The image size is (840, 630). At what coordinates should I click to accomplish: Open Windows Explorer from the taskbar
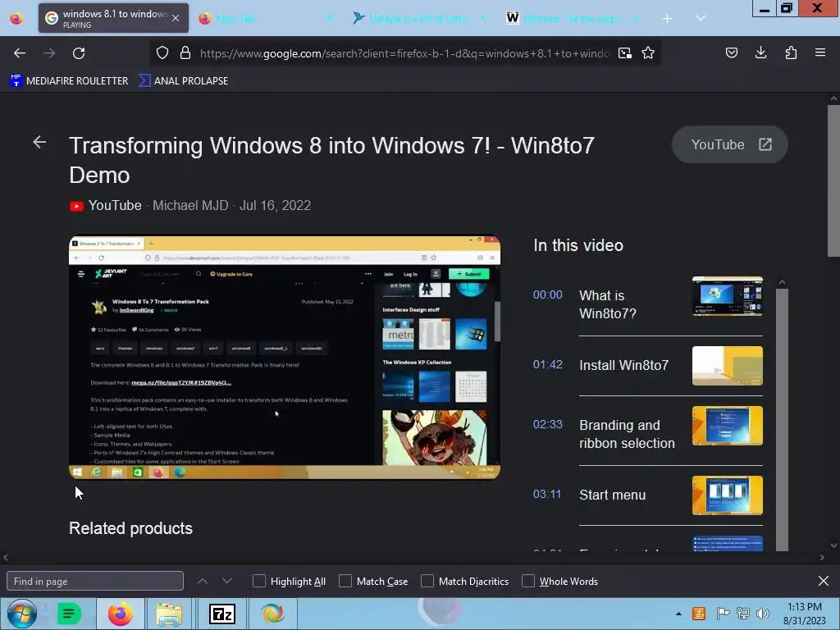169,614
